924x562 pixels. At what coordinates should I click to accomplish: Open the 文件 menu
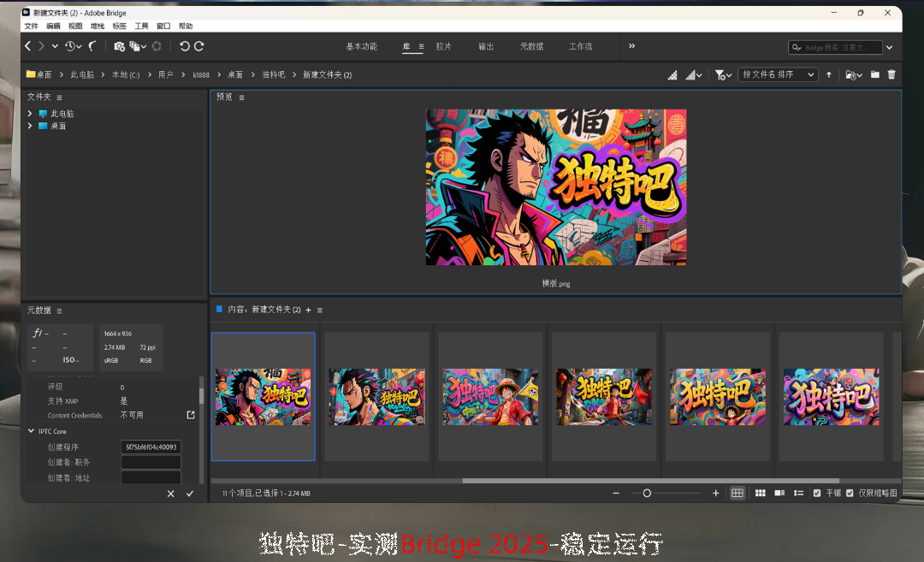tap(31, 27)
